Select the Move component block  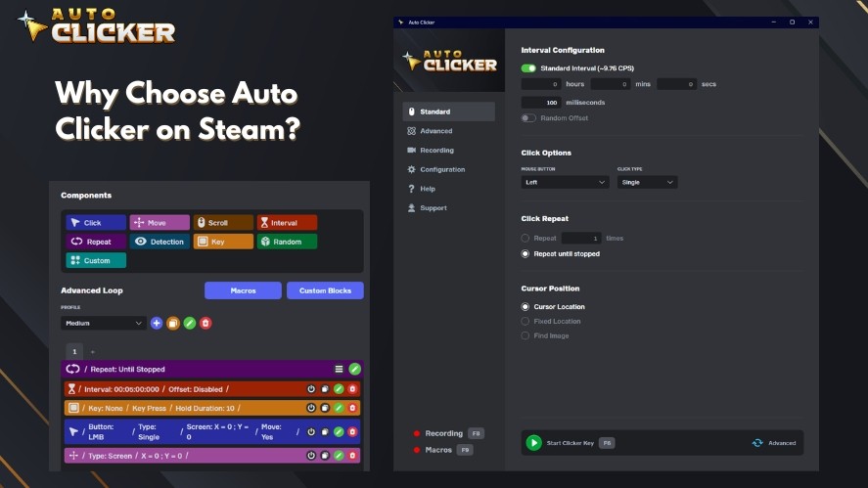point(160,222)
